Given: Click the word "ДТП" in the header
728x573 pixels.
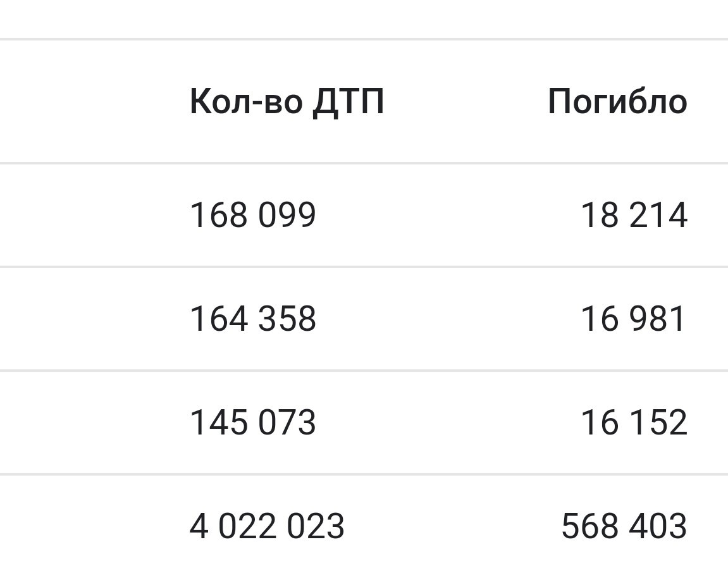Looking at the screenshot, I should point(349,102).
